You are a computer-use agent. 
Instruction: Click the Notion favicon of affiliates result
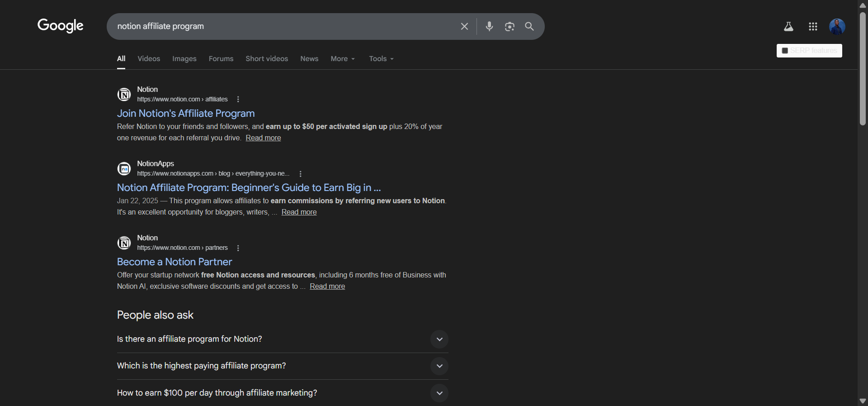pyautogui.click(x=124, y=95)
